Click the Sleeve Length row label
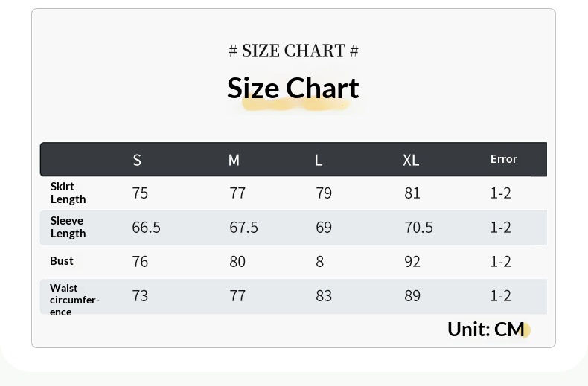Viewport: 588px width, 386px height. pos(68,227)
